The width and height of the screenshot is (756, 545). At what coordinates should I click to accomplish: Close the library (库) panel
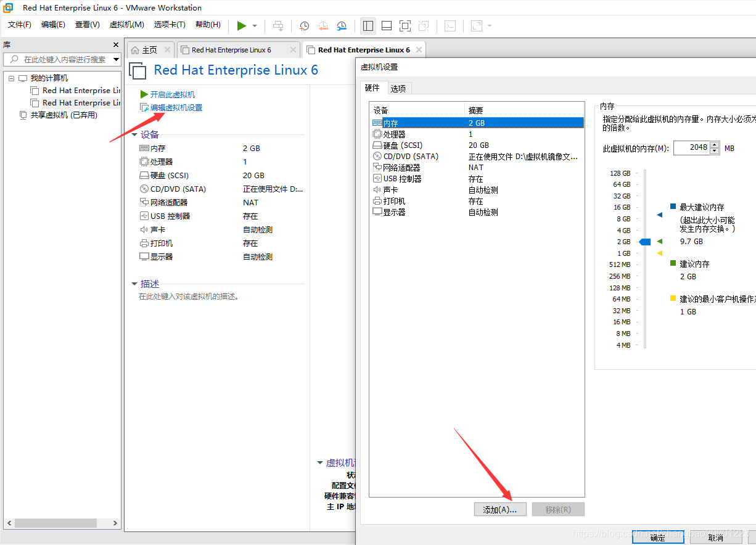(x=116, y=45)
